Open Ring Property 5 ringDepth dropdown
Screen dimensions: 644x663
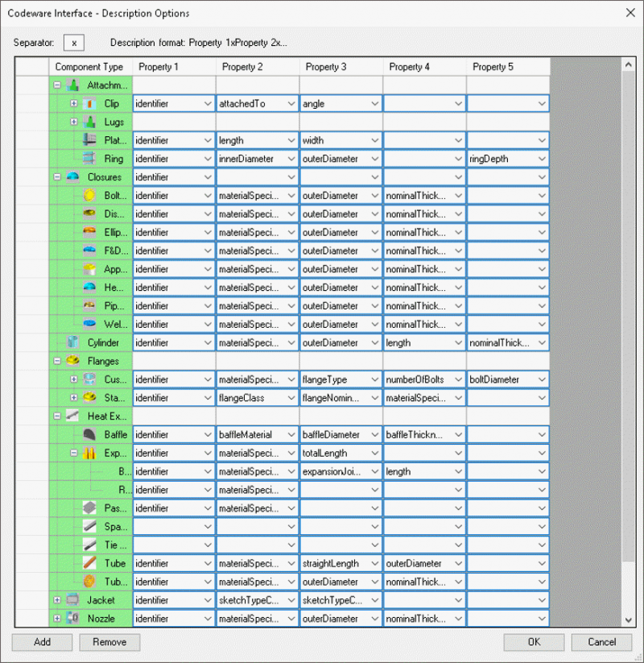pos(541,159)
